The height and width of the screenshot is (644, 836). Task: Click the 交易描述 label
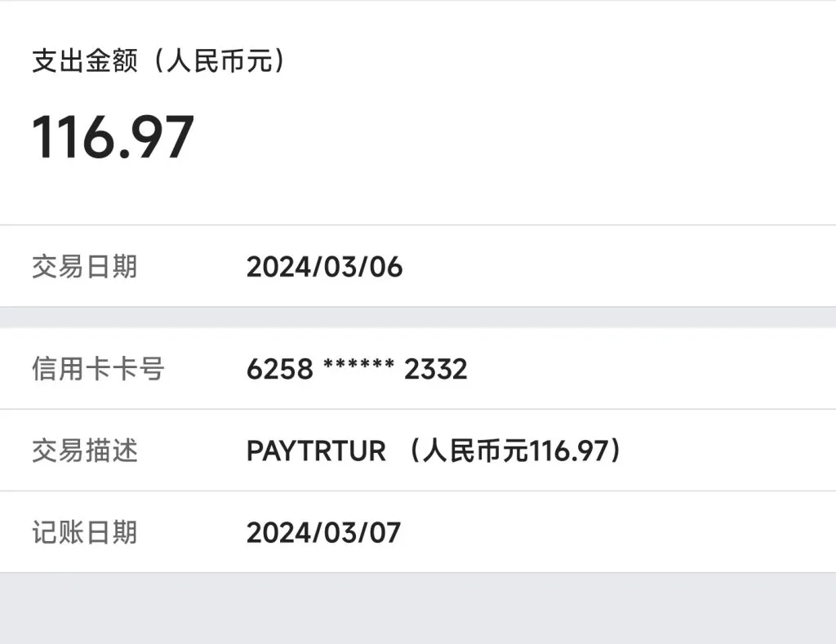pos(85,451)
